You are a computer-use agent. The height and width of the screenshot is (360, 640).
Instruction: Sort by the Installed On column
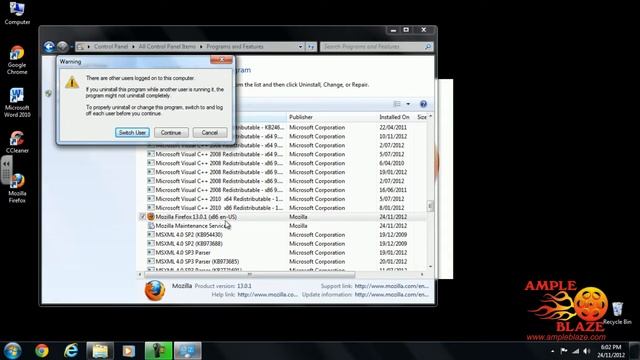coord(394,117)
